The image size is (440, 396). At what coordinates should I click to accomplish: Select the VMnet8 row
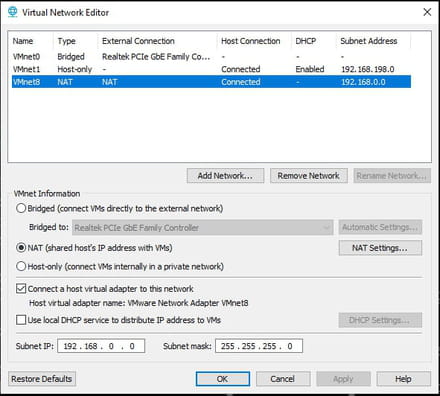pyautogui.click(x=211, y=82)
